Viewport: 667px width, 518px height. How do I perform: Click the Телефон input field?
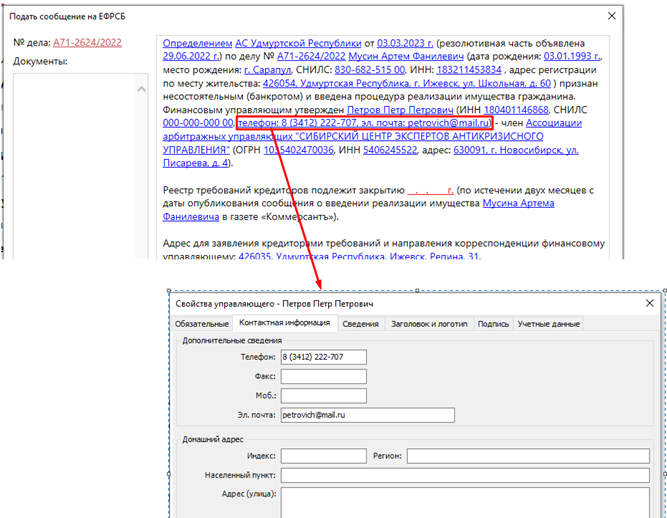point(323,357)
